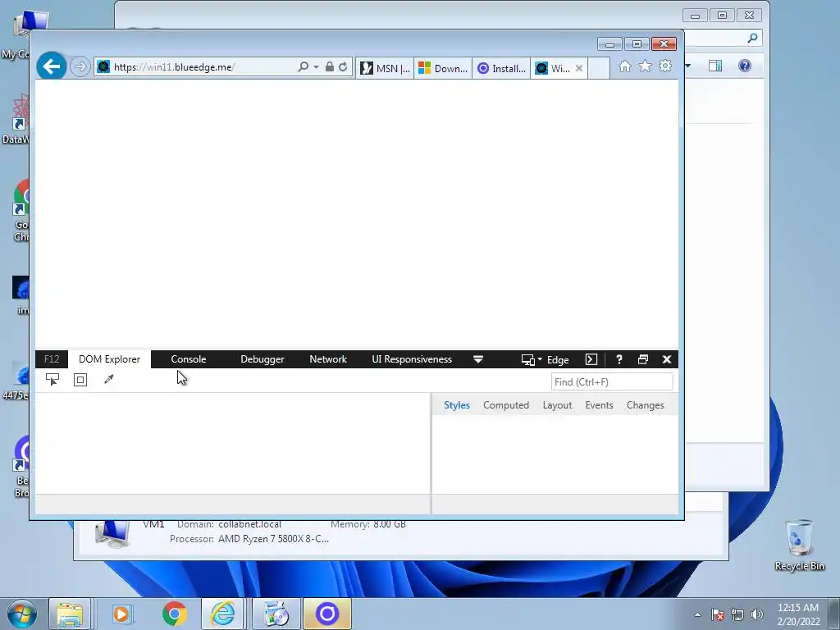Open the Network tab

click(328, 359)
